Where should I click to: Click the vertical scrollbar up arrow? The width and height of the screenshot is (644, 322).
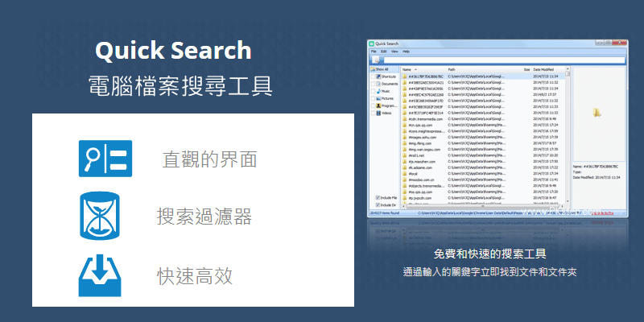click(x=568, y=69)
